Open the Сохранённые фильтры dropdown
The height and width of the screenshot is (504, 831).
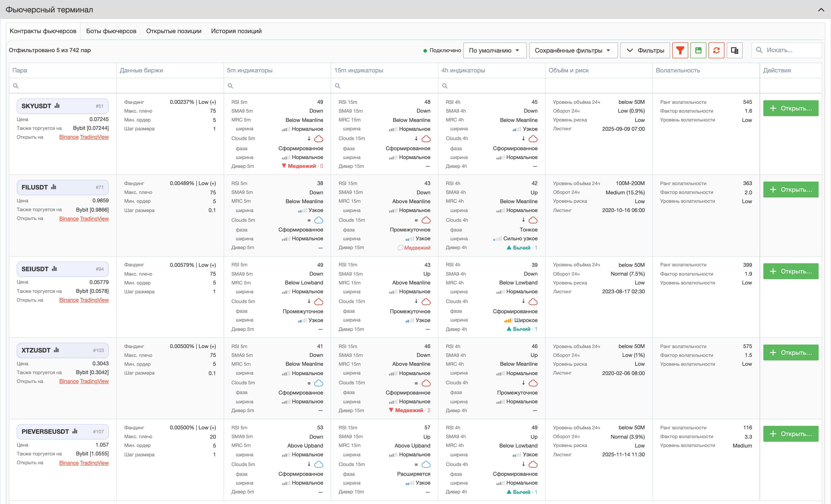click(x=573, y=50)
